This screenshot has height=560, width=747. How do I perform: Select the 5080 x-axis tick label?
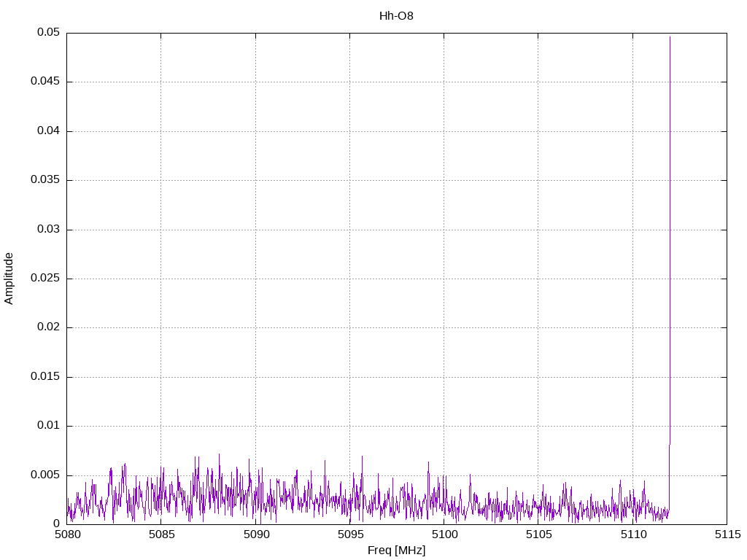[67, 534]
